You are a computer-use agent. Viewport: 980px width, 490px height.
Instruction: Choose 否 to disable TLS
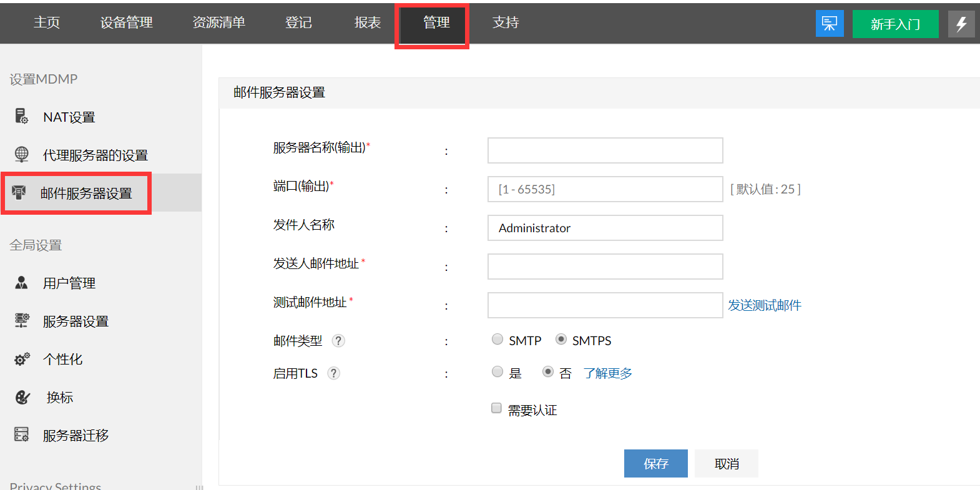[x=548, y=371]
